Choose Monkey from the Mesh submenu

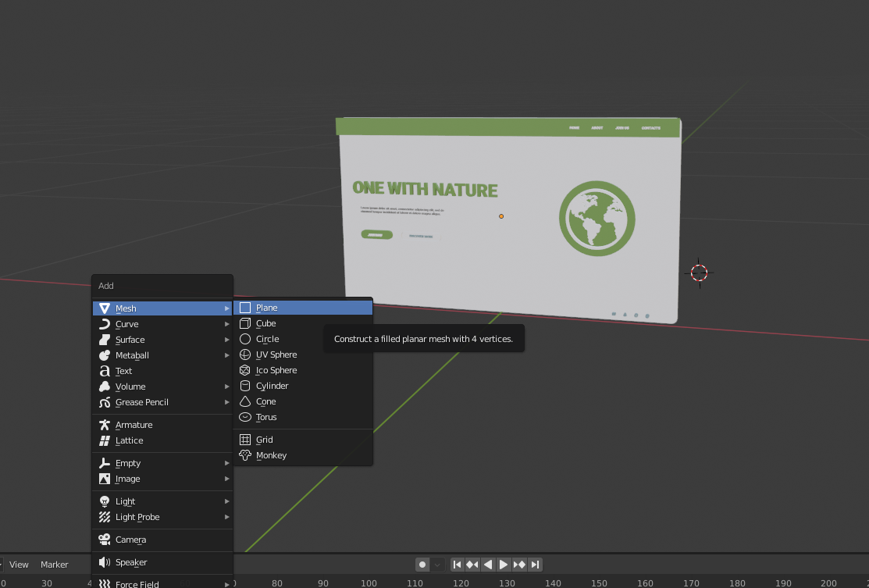(x=303, y=455)
